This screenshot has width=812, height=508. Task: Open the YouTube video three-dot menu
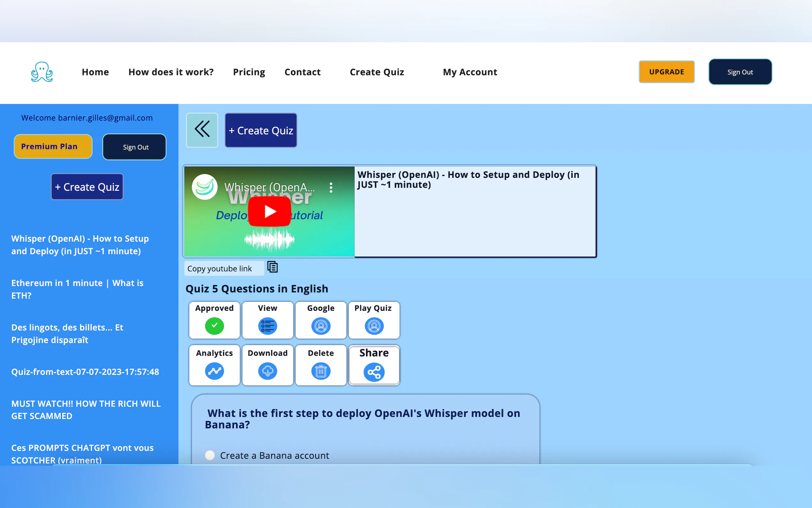(331, 187)
